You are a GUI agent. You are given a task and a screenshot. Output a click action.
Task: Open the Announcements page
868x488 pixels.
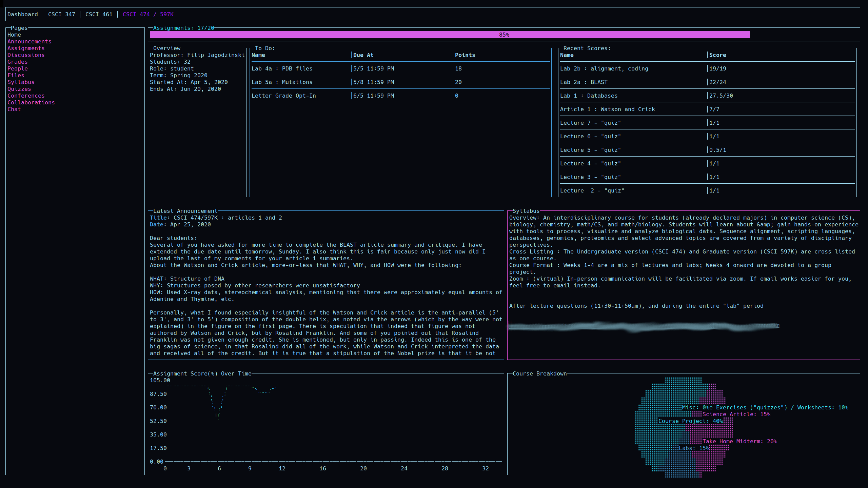29,41
